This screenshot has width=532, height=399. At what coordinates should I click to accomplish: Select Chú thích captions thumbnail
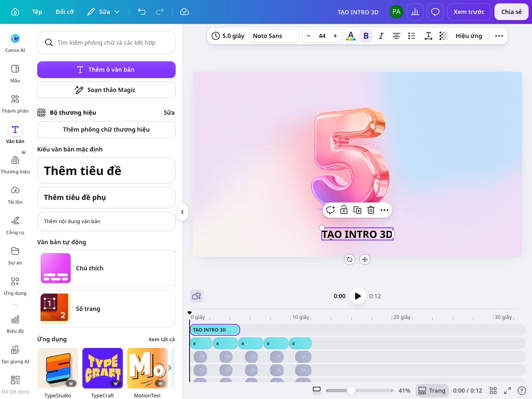click(56, 268)
